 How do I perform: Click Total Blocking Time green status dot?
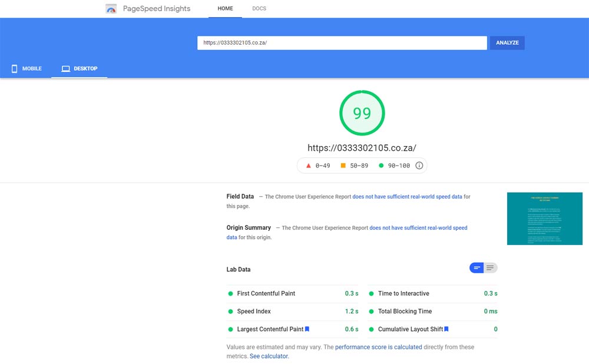click(371, 312)
